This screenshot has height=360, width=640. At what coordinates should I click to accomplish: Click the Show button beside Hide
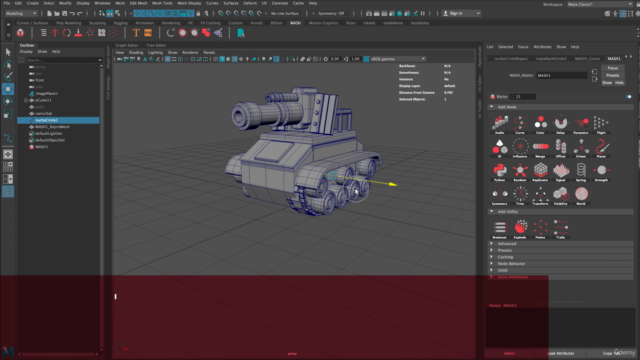point(607,83)
